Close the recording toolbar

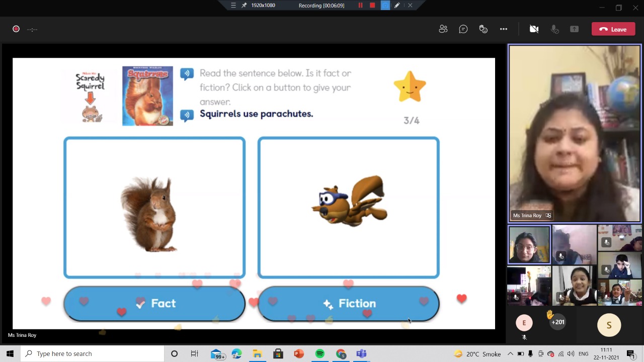[x=410, y=5]
